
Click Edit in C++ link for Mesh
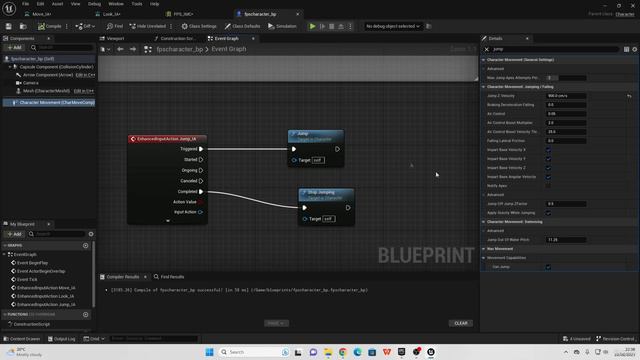tap(84, 91)
